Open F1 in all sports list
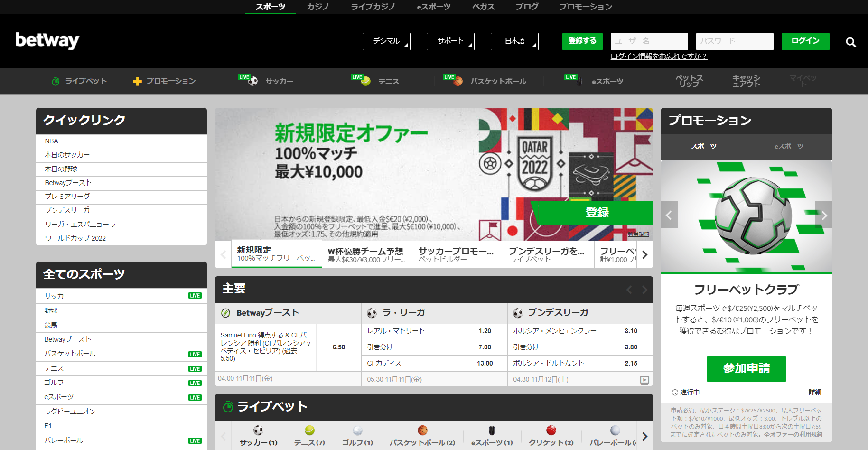This screenshot has width=868, height=450. click(x=121, y=426)
